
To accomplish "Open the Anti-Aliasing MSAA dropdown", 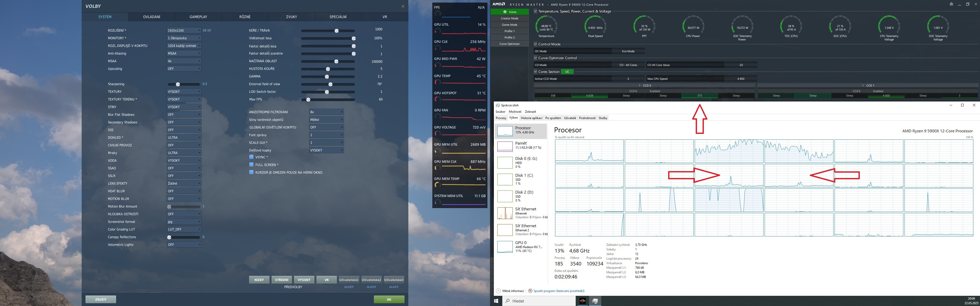I will 184,53.
